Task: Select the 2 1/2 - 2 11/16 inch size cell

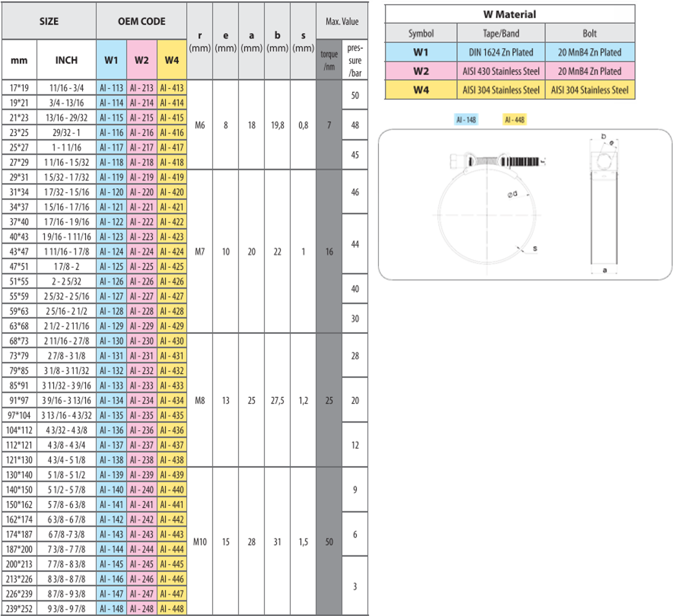Action: (66, 326)
